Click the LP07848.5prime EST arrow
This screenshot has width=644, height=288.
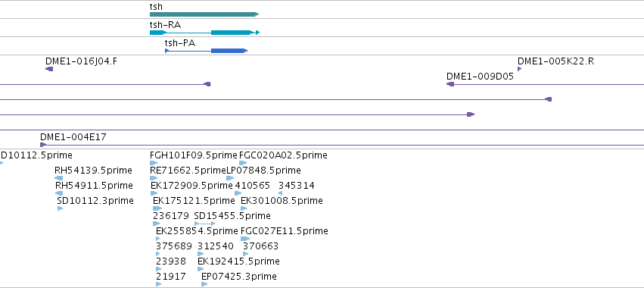tap(230, 178)
